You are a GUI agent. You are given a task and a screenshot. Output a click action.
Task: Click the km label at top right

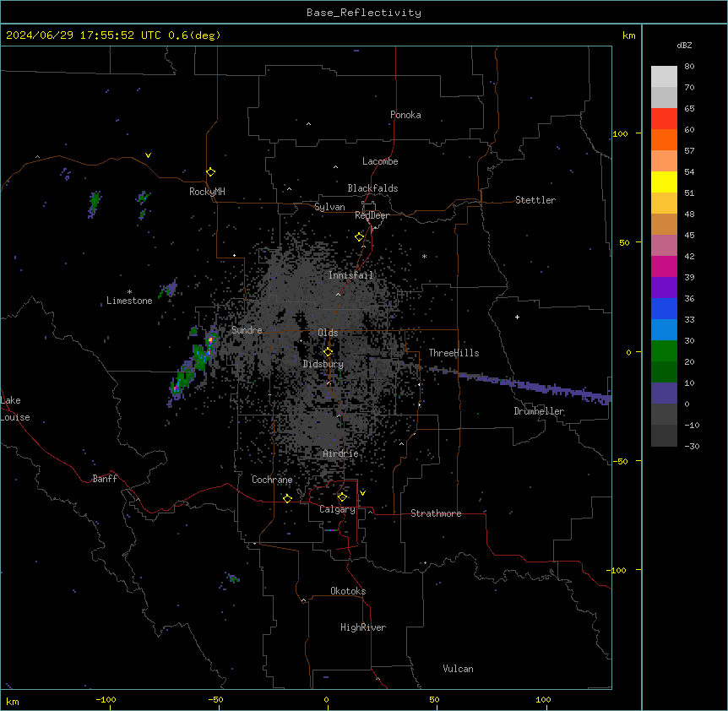point(628,35)
